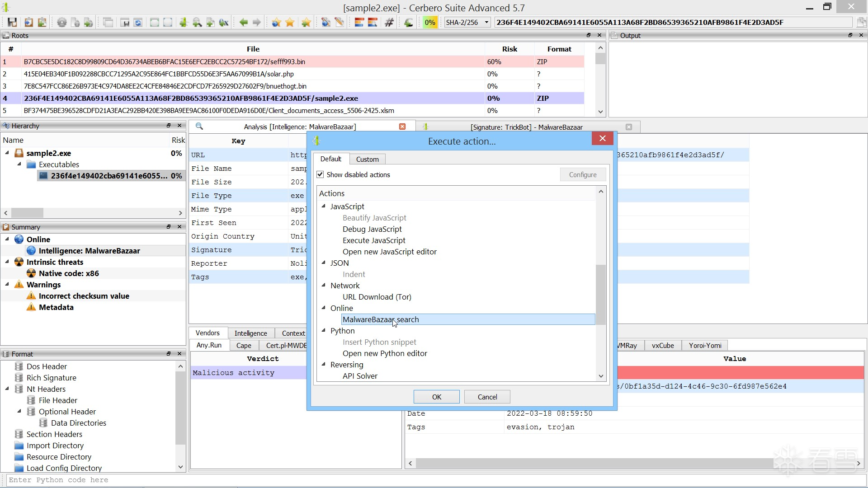The height and width of the screenshot is (488, 868).
Task: Click the Cancel button
Action: point(487,397)
